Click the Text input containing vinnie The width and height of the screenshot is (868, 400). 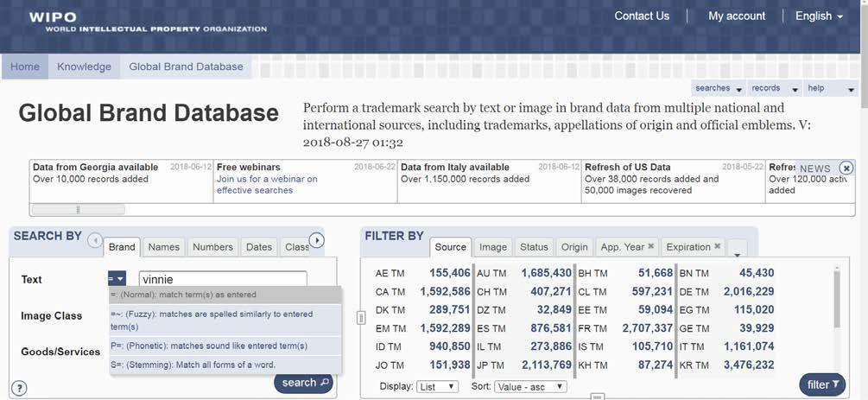point(223,280)
